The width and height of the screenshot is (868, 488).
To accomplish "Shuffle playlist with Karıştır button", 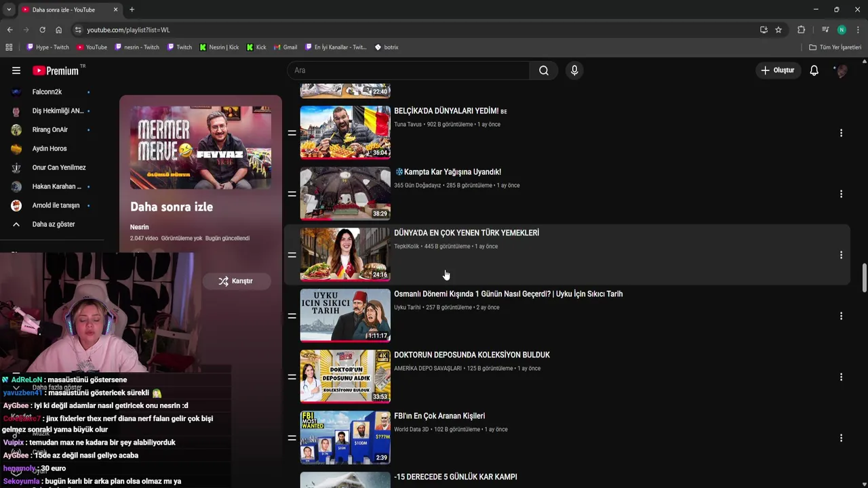I will pyautogui.click(x=236, y=281).
